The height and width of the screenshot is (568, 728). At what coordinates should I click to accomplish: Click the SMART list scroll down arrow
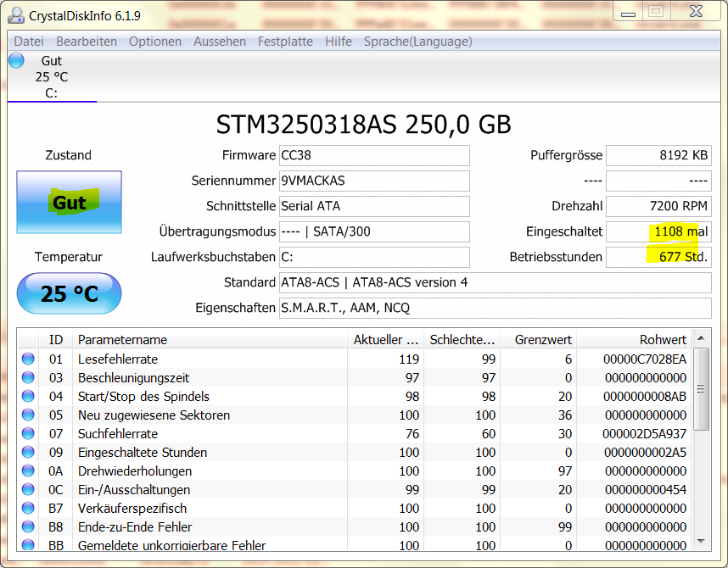pyautogui.click(x=701, y=542)
